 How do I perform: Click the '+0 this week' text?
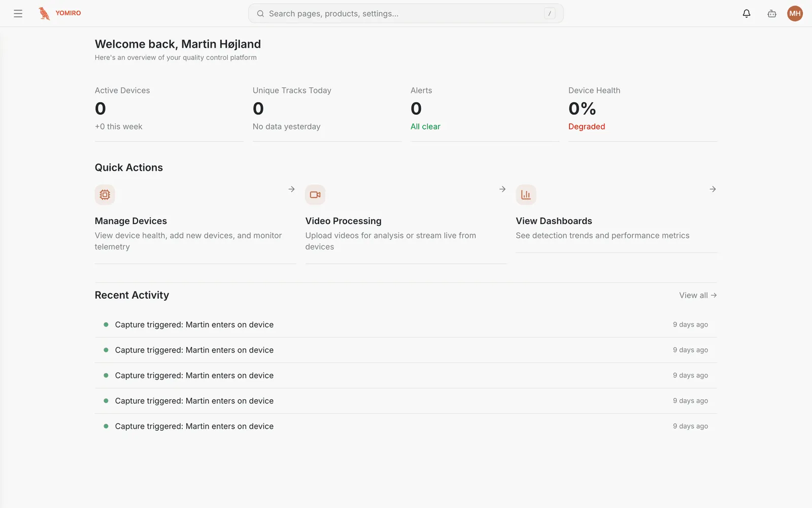[x=119, y=126]
